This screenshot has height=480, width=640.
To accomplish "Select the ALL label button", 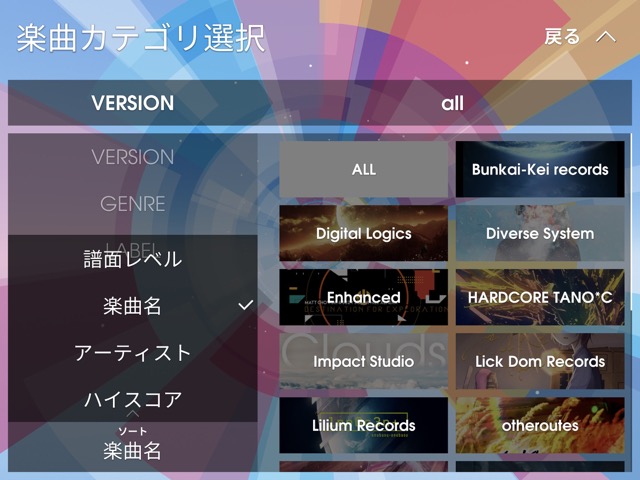I will tap(364, 169).
